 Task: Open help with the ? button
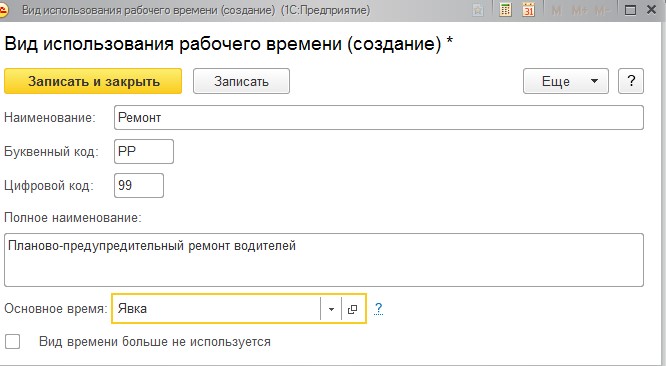click(631, 81)
